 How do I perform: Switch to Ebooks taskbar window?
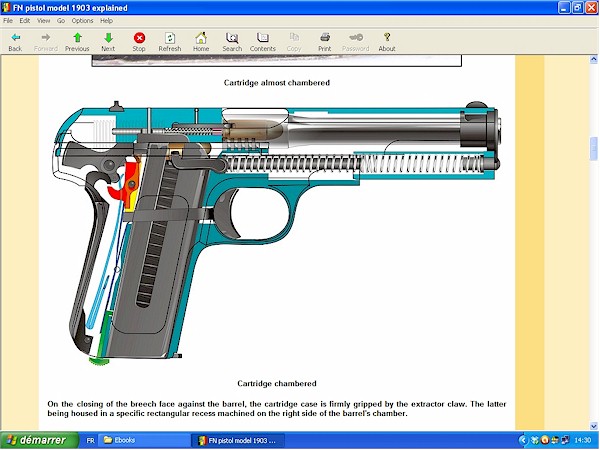click(144, 440)
